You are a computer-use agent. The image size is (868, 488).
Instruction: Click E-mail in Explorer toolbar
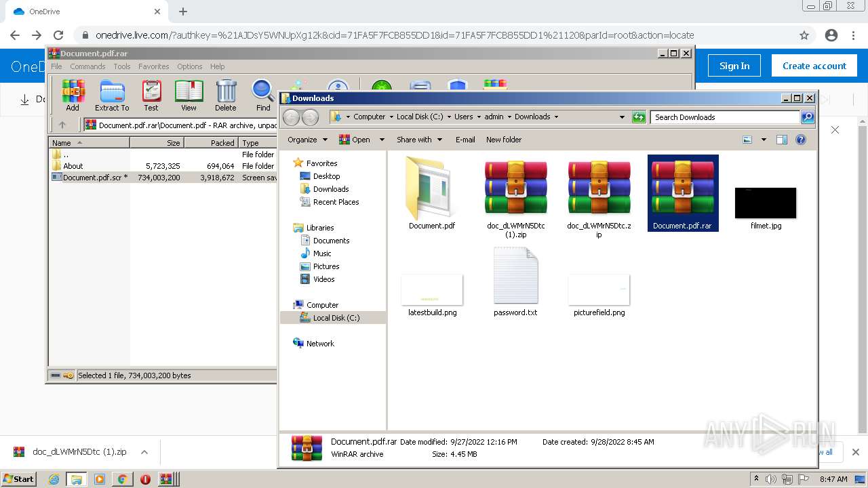click(x=465, y=140)
